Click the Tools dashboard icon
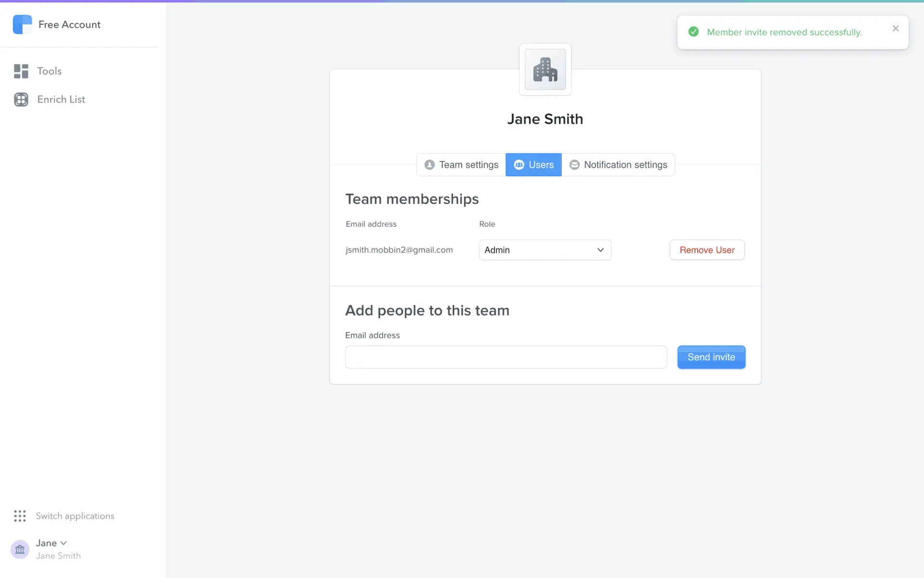The height and width of the screenshot is (578, 924). pyautogui.click(x=21, y=71)
